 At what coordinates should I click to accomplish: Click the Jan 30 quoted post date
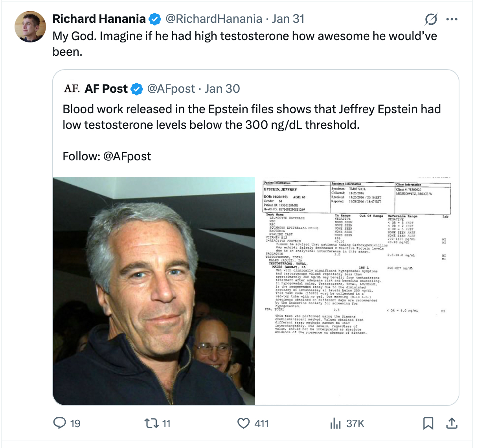(222, 89)
